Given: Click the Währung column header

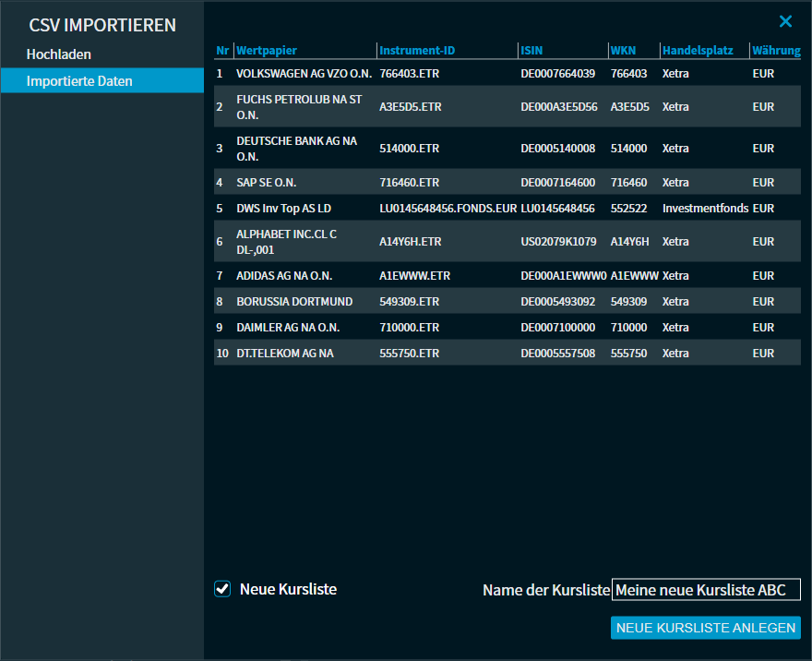Looking at the screenshot, I should [775, 50].
